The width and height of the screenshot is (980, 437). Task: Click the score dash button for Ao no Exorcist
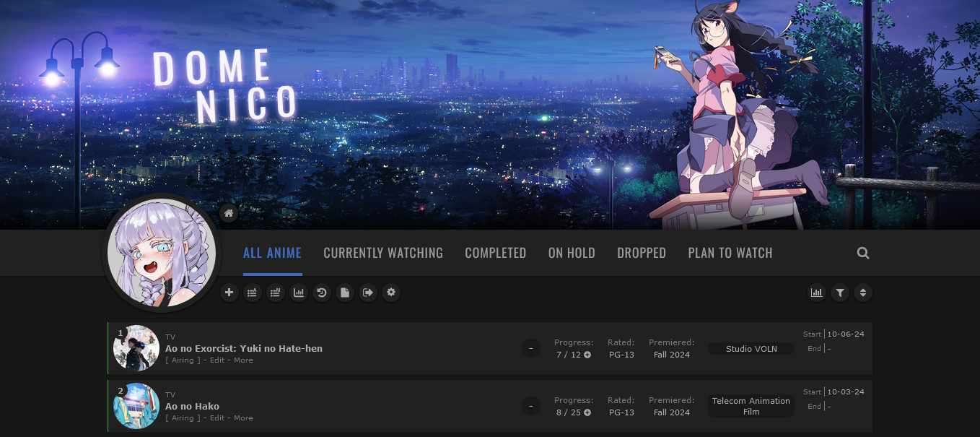[x=530, y=348]
